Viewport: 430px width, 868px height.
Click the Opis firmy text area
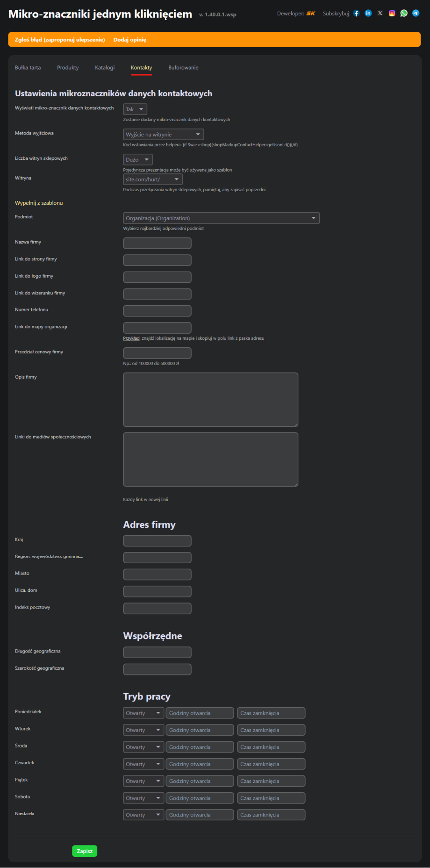click(210, 399)
